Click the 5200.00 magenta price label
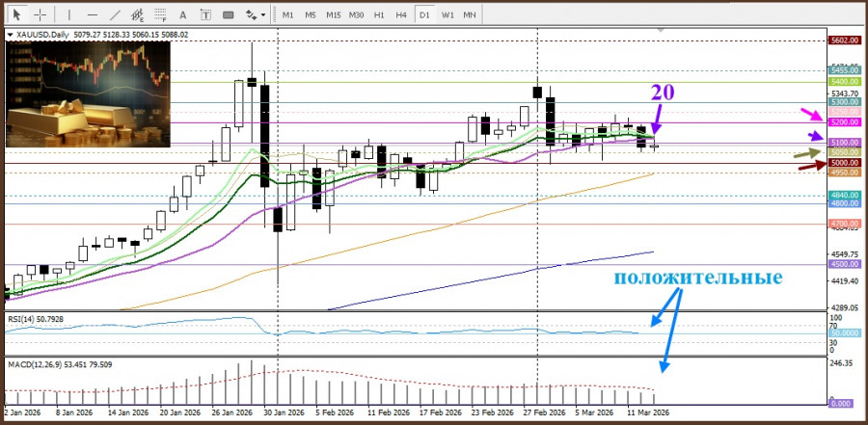Viewport: 868px width, 425px height. click(845, 122)
